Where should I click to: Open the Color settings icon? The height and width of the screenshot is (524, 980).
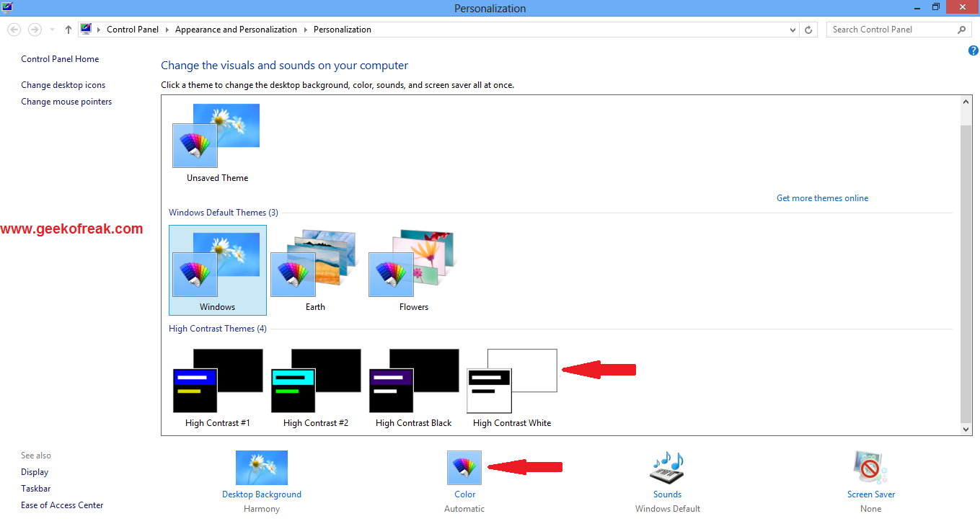click(x=464, y=468)
